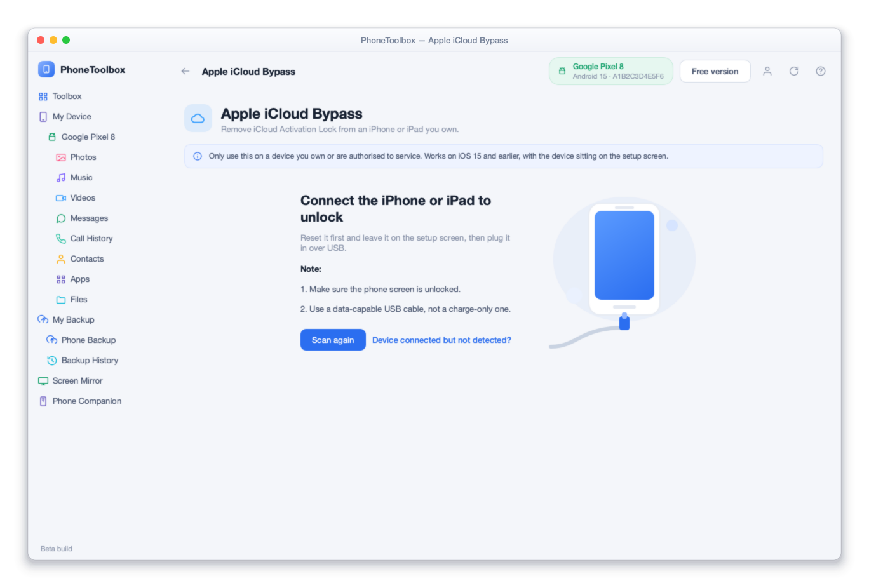
Task: Click the Screen Mirror monitor icon
Action: 43,381
